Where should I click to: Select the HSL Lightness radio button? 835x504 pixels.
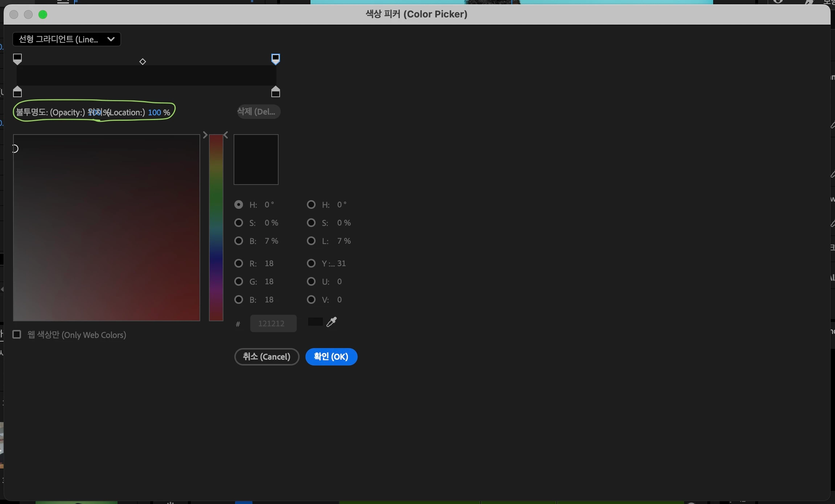(311, 241)
